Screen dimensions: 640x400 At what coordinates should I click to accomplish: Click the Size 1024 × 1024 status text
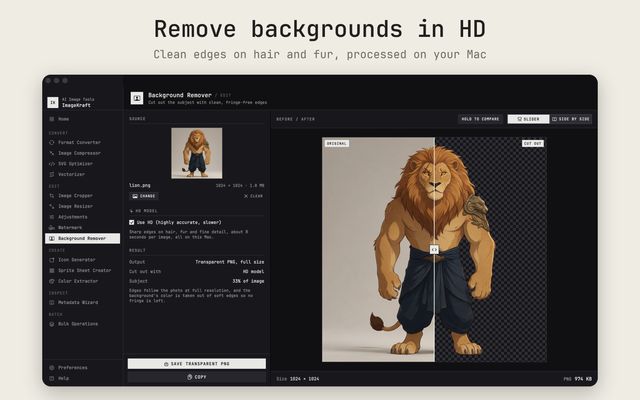coord(298,379)
